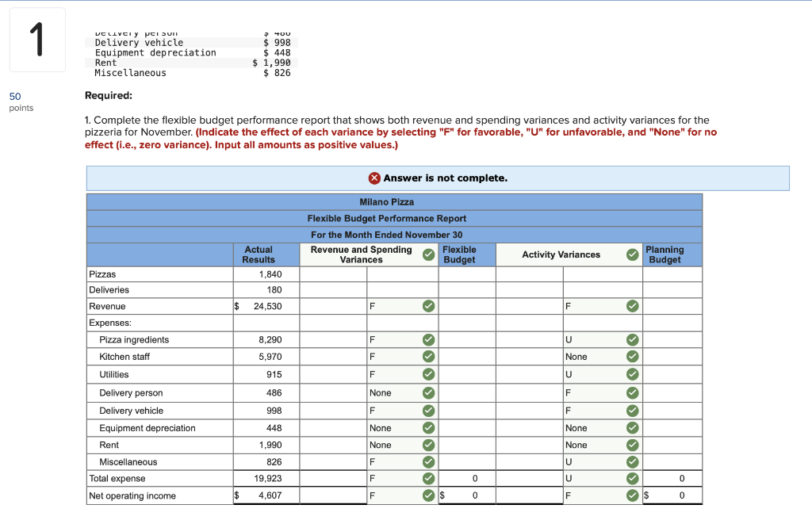
Task: Click Kitchen staff spending variance checkmark
Action: 428,357
